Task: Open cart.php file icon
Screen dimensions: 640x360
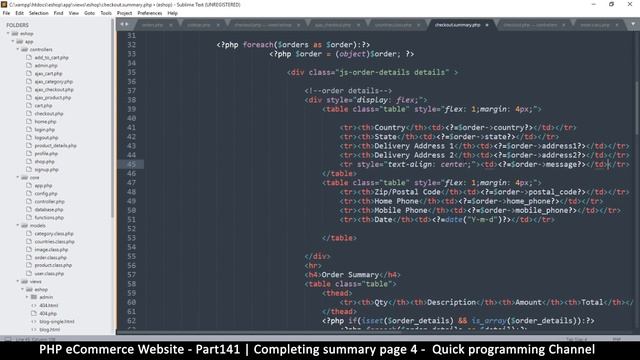Action: click(x=29, y=105)
